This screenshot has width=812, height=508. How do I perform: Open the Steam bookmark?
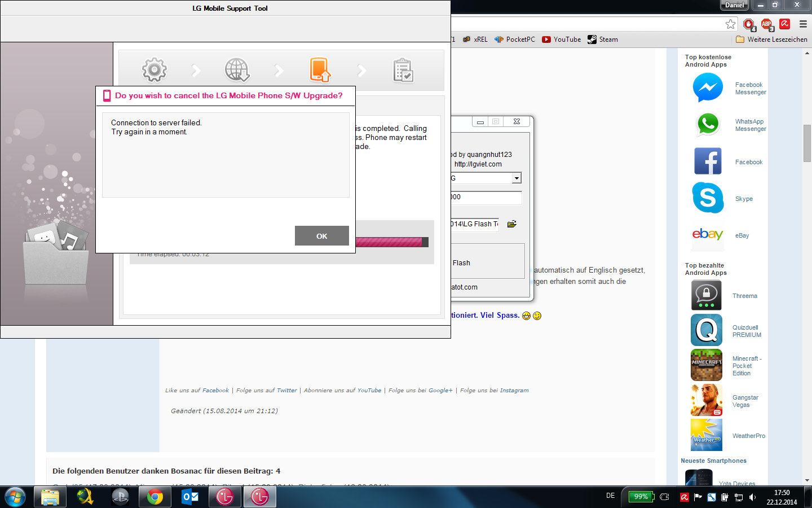coord(603,40)
